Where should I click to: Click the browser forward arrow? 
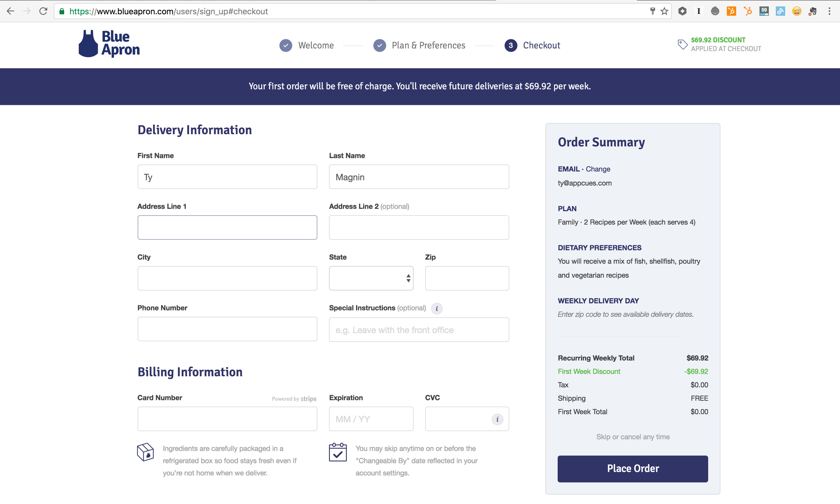point(27,11)
